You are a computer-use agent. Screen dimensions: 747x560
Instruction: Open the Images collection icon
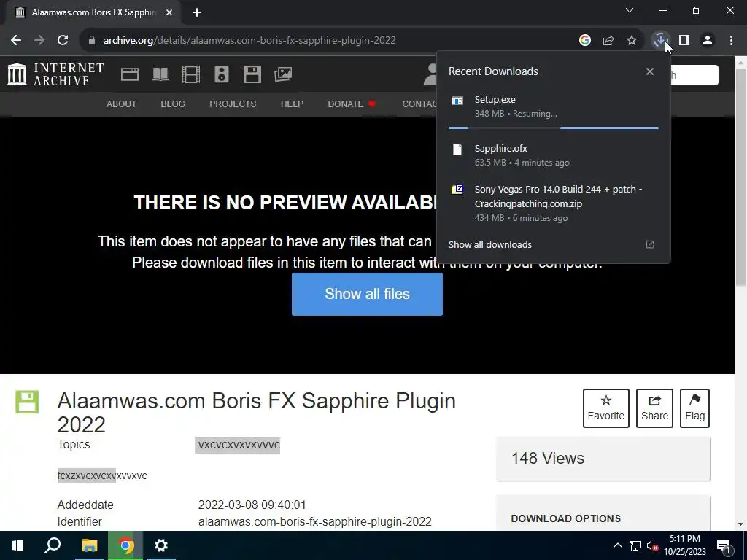[x=283, y=74]
